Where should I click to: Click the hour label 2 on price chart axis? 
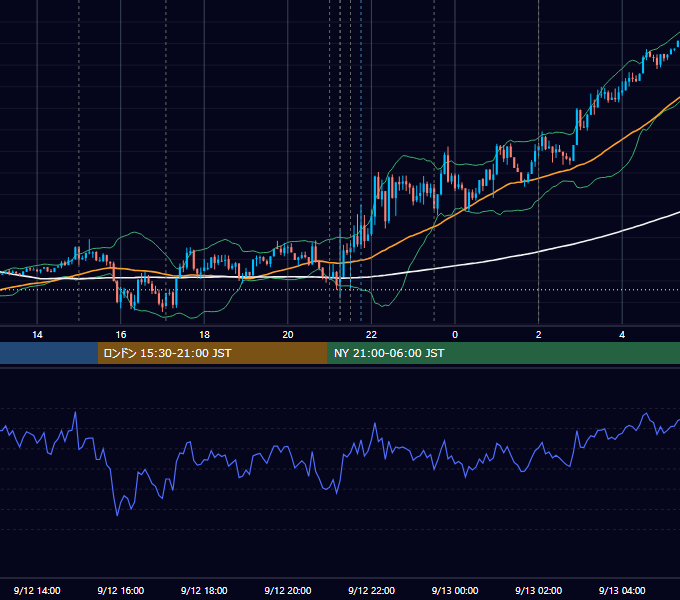(538, 335)
